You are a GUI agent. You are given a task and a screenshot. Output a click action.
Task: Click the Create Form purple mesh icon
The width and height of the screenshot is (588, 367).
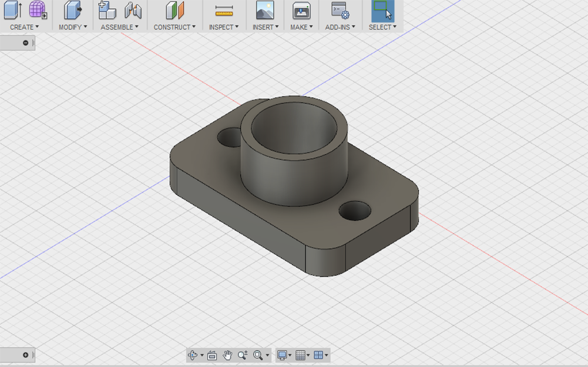point(38,11)
